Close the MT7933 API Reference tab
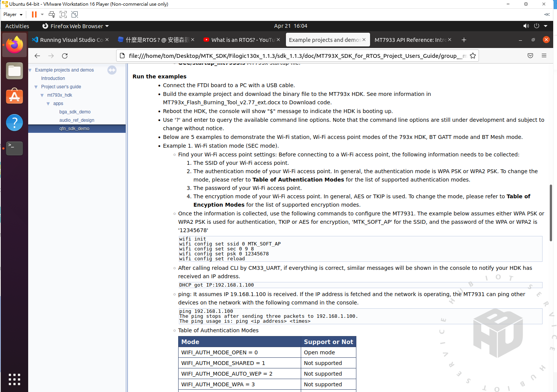The image size is (557, 392). (x=450, y=40)
